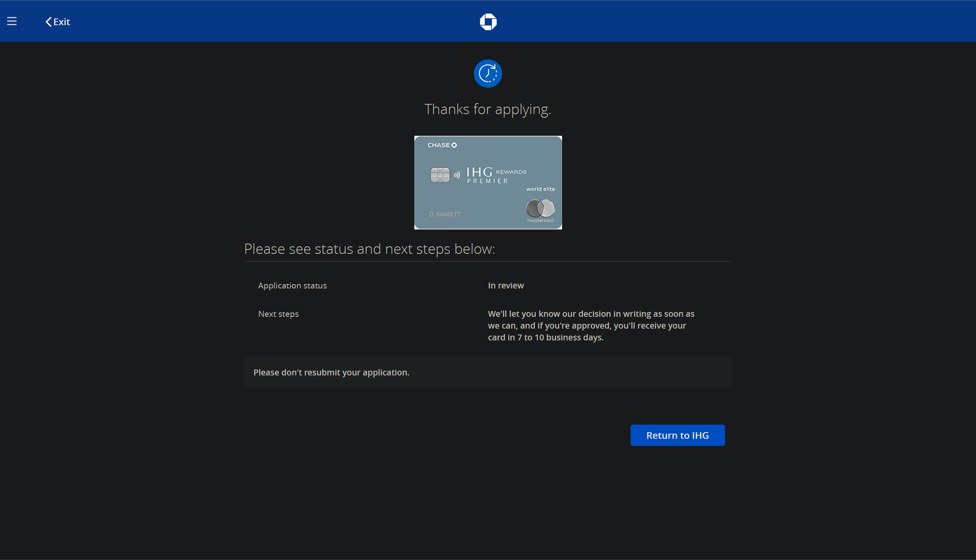The height and width of the screenshot is (560, 976).
Task: Click the blue pending clock icon
Action: click(488, 74)
